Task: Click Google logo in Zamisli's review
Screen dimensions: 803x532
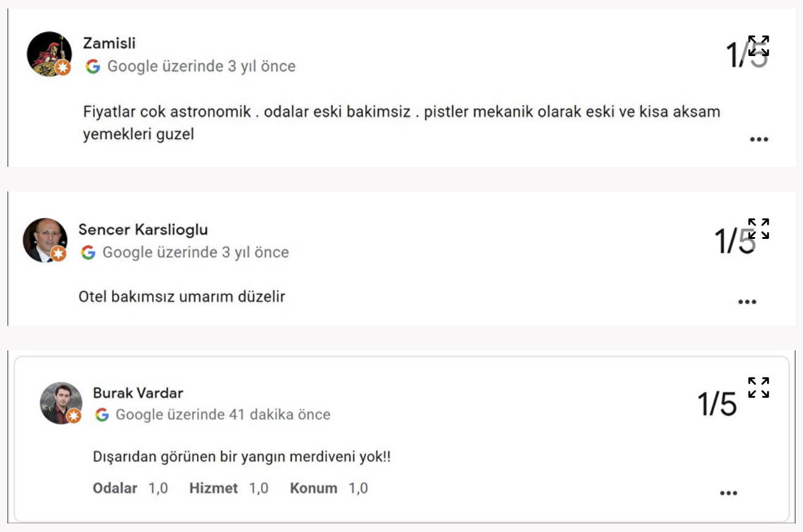Action: 93,66
